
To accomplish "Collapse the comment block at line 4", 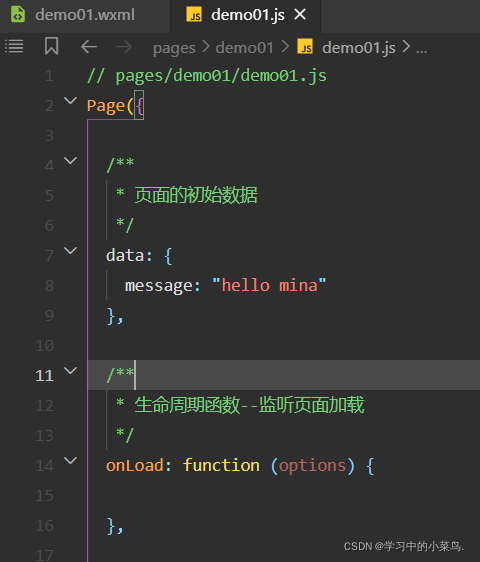I will tap(70, 160).
